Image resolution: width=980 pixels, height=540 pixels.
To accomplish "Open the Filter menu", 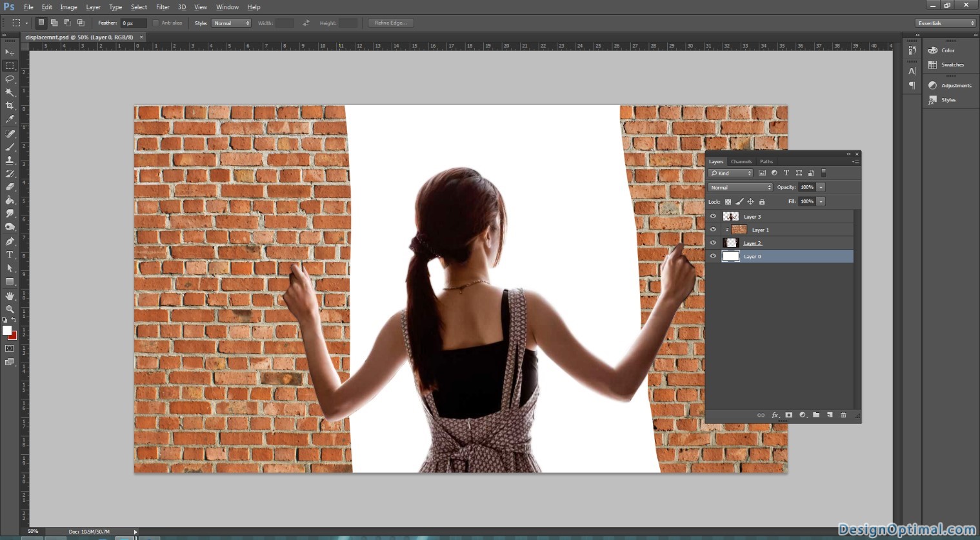I will click(163, 7).
